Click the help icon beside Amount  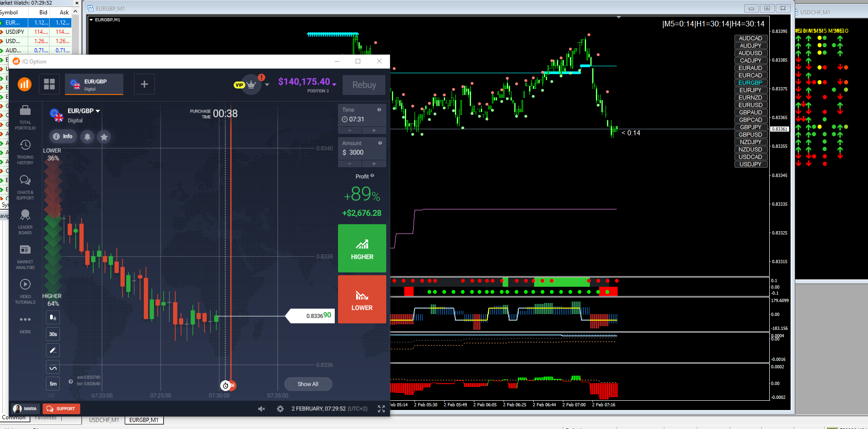tap(380, 143)
